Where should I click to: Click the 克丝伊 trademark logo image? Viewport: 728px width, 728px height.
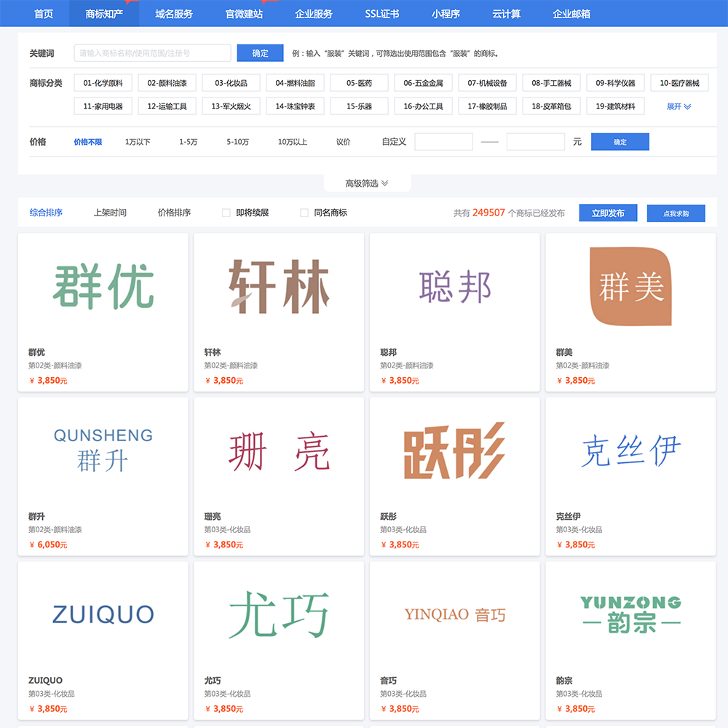(630, 451)
